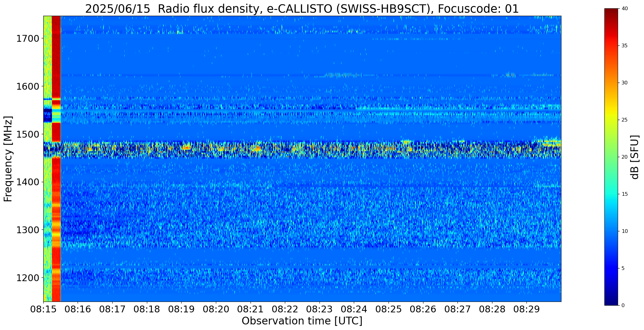Click the red vertical stripe near 08:15
The image size is (644, 330).
tap(56, 159)
